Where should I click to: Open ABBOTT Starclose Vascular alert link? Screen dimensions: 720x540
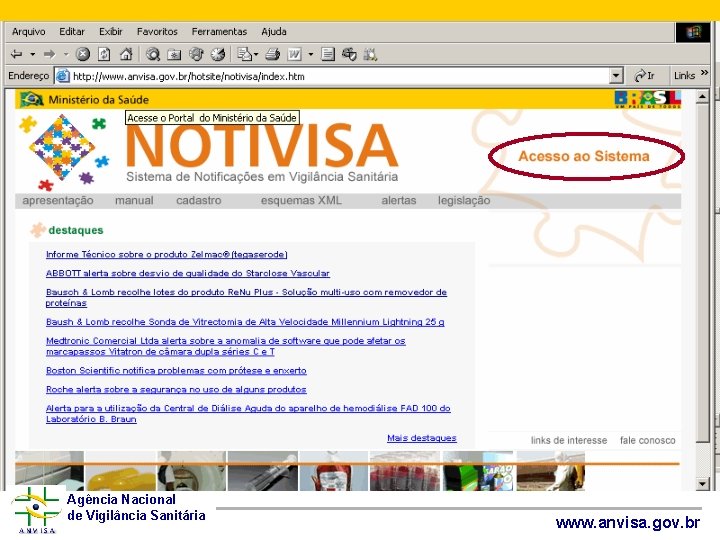[188, 273]
